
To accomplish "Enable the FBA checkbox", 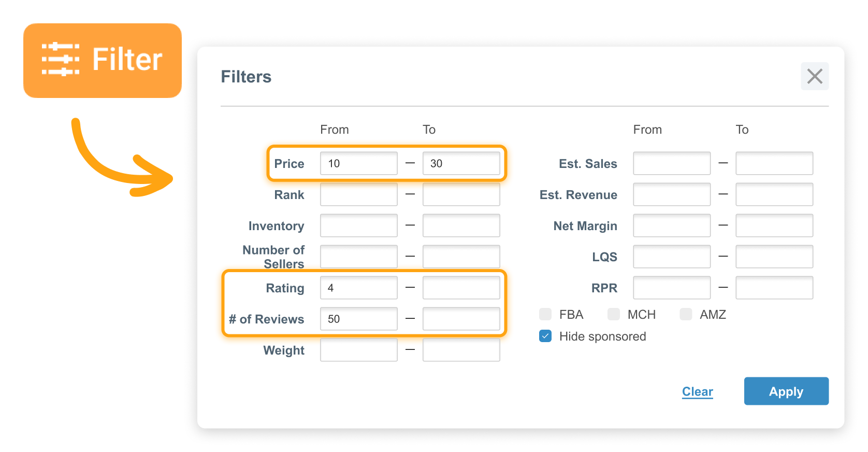I will pyautogui.click(x=545, y=314).
